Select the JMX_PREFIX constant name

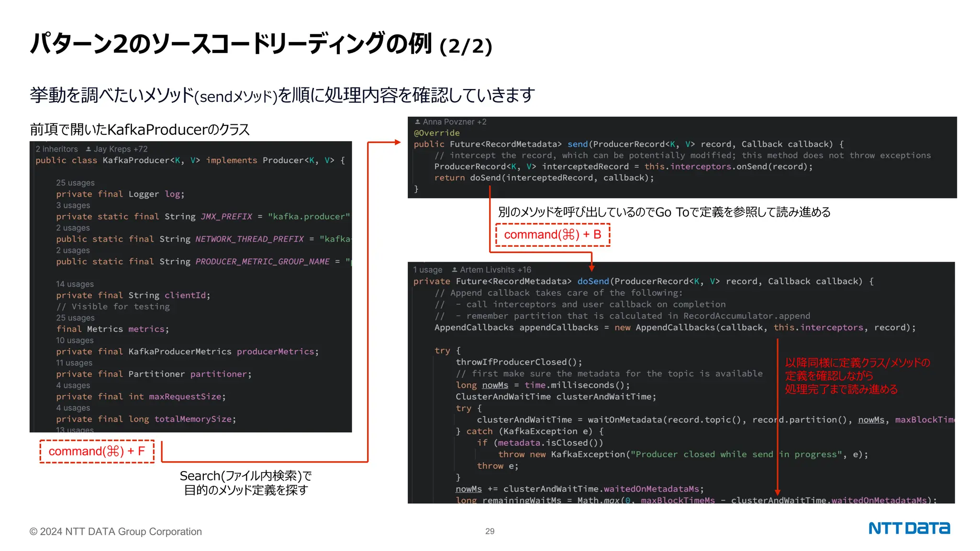pyautogui.click(x=226, y=217)
